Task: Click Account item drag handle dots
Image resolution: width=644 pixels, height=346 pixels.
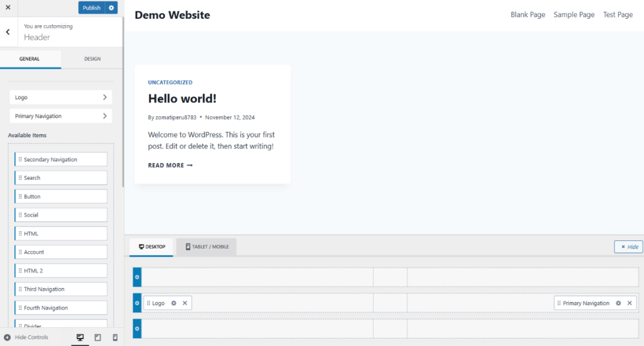Action: pos(20,252)
